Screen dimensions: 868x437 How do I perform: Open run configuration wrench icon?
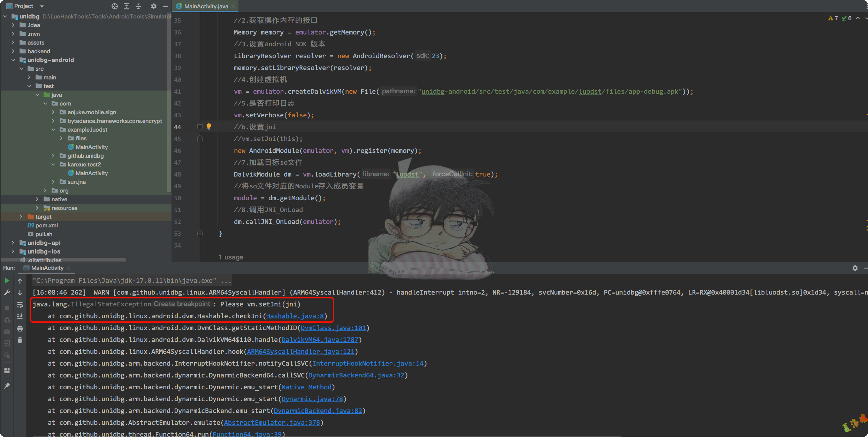point(7,293)
